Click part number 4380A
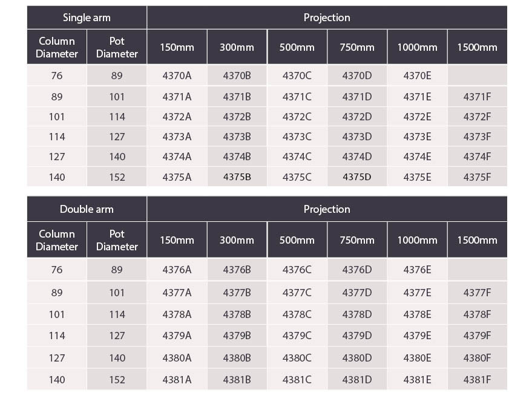Viewport: 532px width, 396px height. tap(177, 358)
